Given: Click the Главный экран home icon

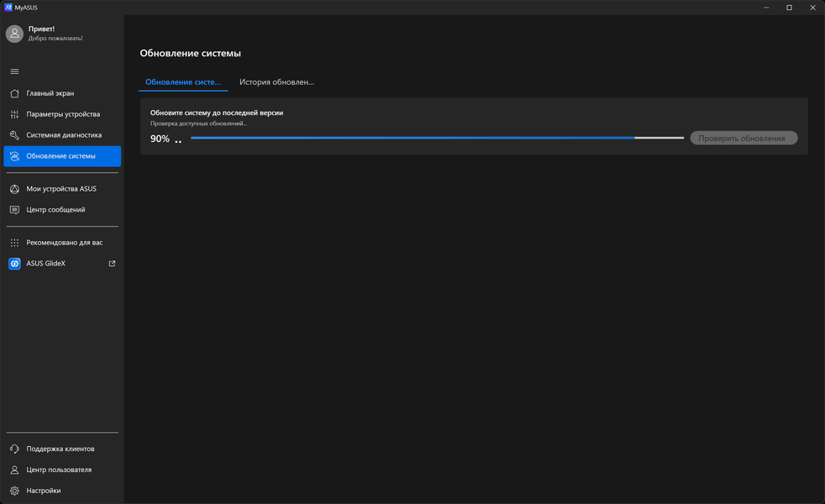Looking at the screenshot, I should [x=15, y=93].
